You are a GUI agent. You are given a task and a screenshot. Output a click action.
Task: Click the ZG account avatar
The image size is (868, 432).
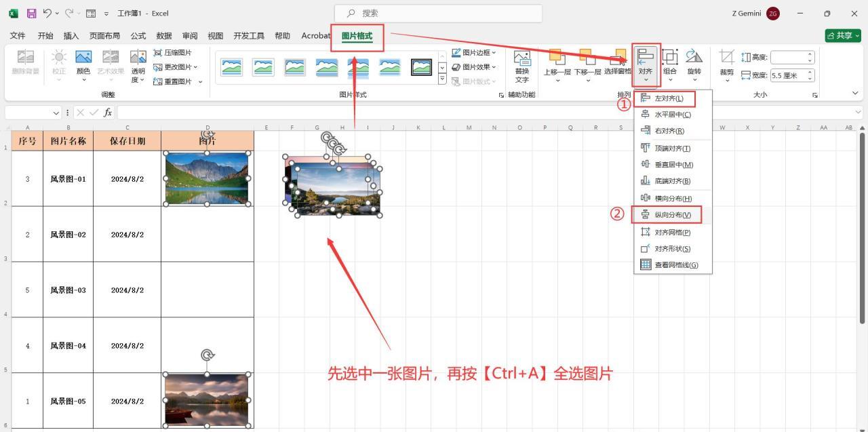[x=773, y=14]
